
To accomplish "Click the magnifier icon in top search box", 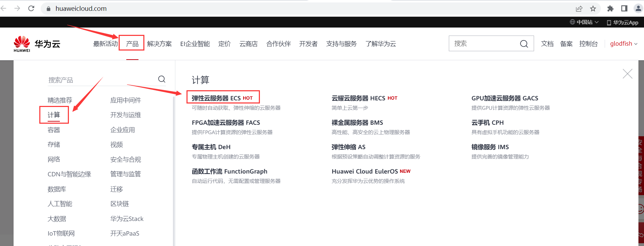I will 524,44.
